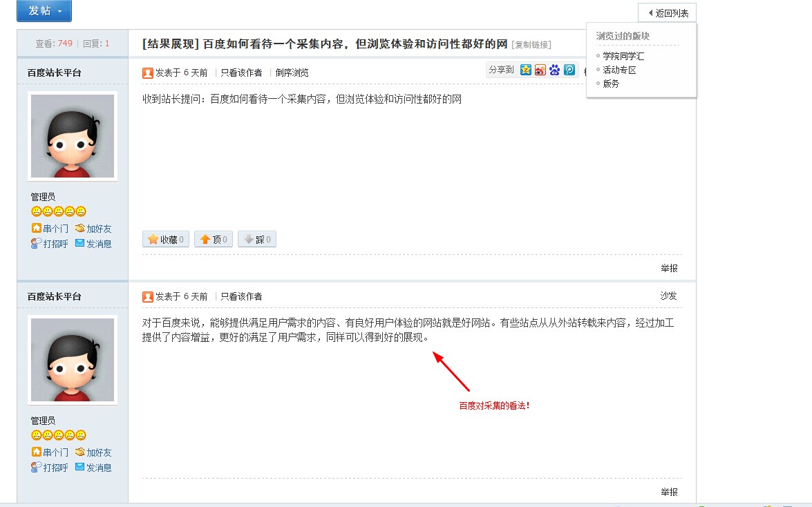
Task: Click 只看该作者 in the second post
Action: (x=241, y=297)
